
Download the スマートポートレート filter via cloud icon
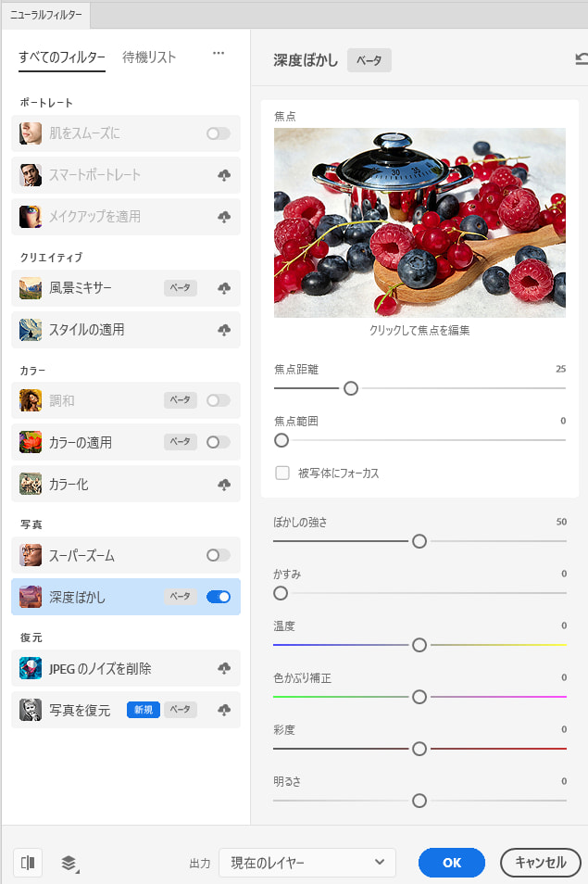click(224, 175)
